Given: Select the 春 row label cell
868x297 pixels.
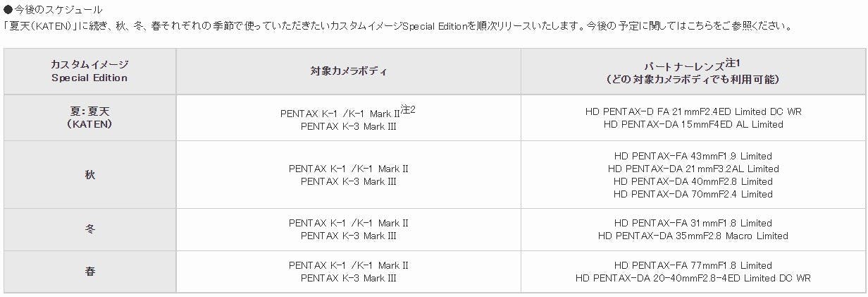Looking at the screenshot, I should pos(89,272).
